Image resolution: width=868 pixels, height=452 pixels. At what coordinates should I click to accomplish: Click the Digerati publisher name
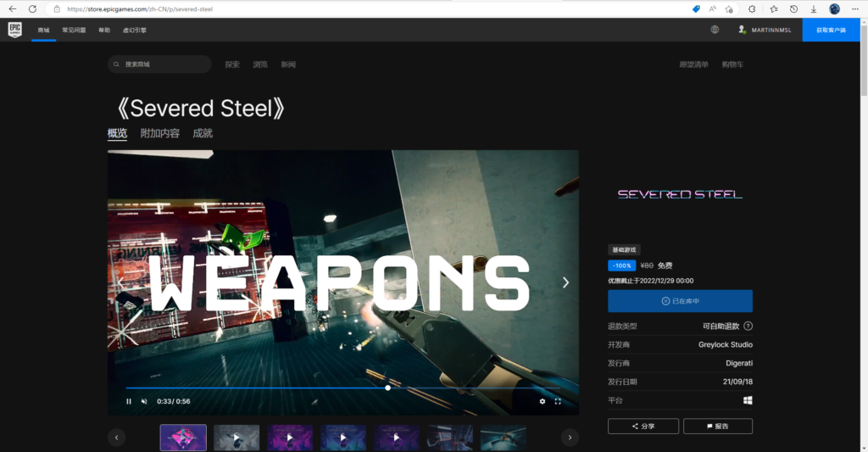point(739,363)
